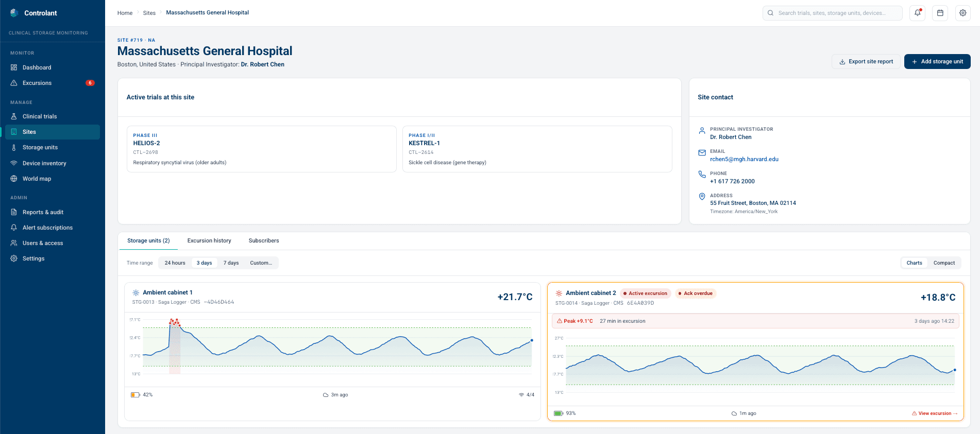
Task: Click the Ack overdue badge
Action: click(x=696, y=293)
